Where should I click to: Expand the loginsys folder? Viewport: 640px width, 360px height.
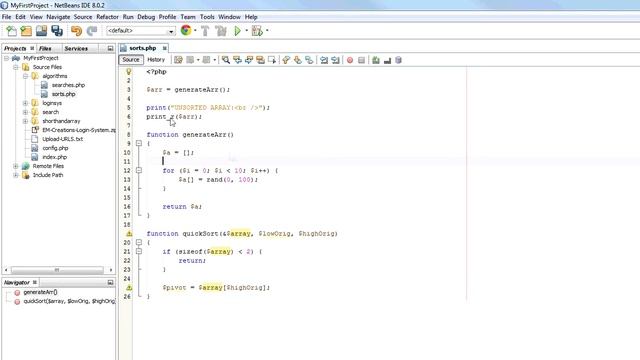coord(25,103)
